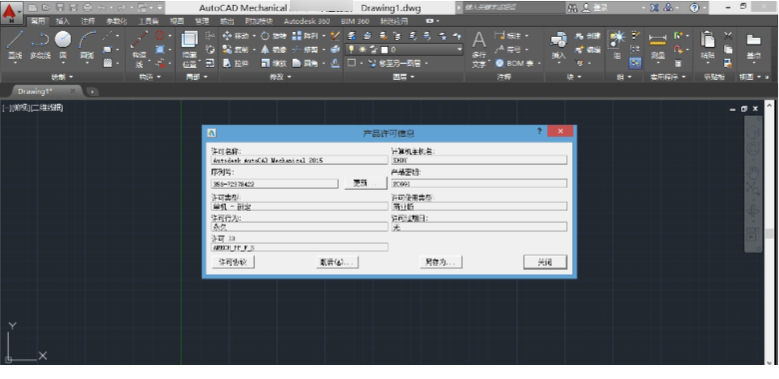This screenshot has width=779, height=379.
Task: Activate the Move (移动) tool
Action: pos(235,36)
